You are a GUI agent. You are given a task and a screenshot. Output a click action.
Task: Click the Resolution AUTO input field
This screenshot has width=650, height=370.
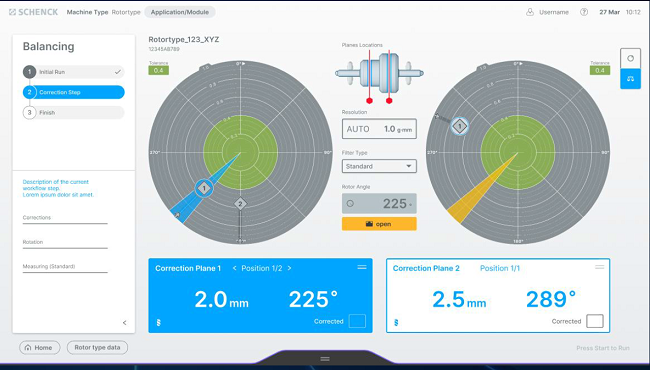379,129
